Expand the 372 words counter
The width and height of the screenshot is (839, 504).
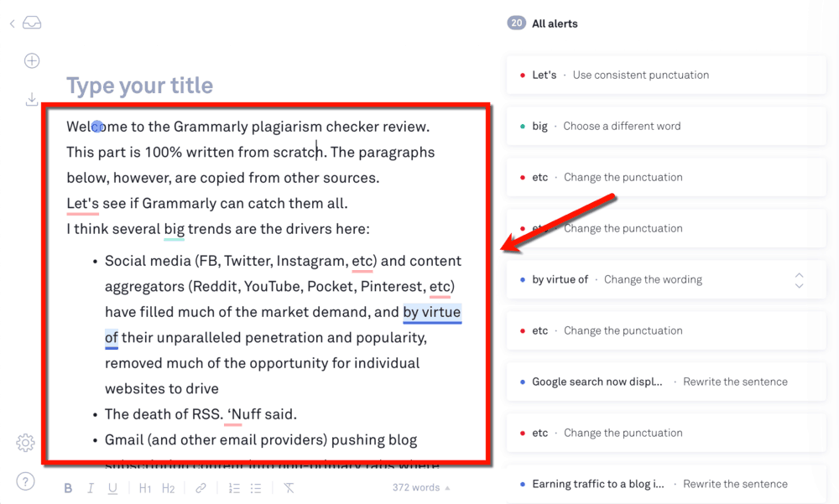[421, 487]
